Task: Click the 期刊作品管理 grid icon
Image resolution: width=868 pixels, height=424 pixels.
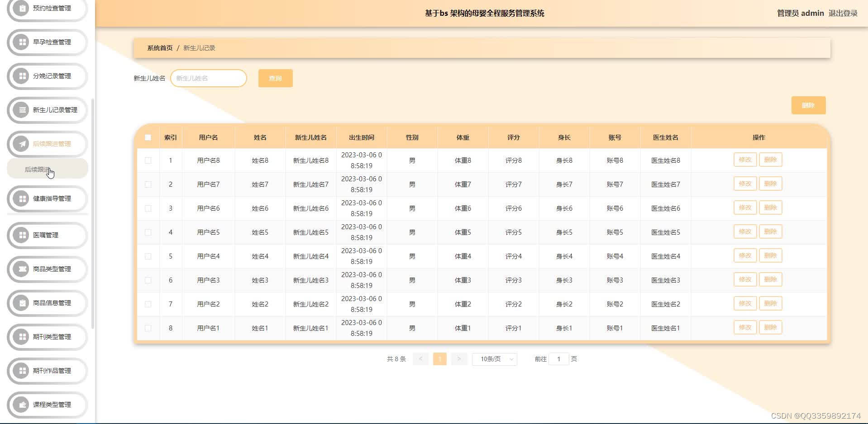Action: pyautogui.click(x=22, y=371)
